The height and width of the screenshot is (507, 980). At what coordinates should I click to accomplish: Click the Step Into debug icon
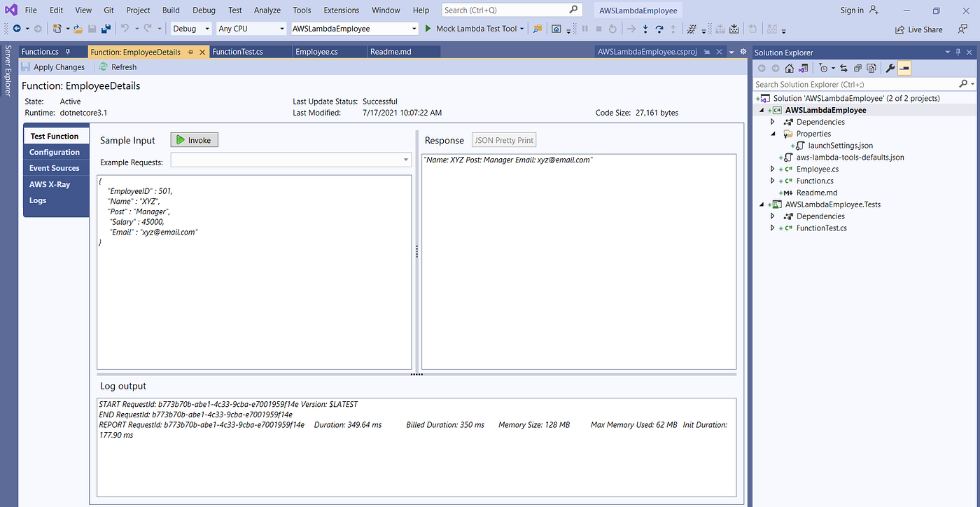pyautogui.click(x=645, y=29)
